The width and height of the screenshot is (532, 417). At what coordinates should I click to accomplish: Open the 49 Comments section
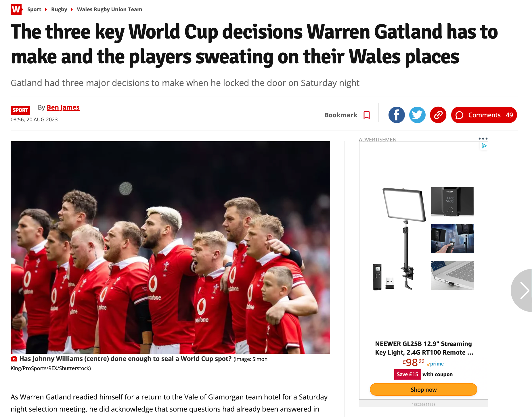pos(484,115)
